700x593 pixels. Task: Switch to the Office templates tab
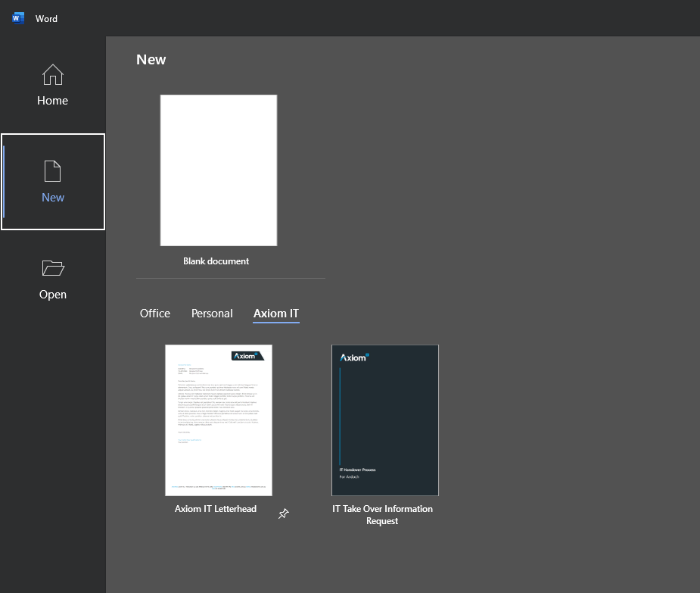point(155,314)
